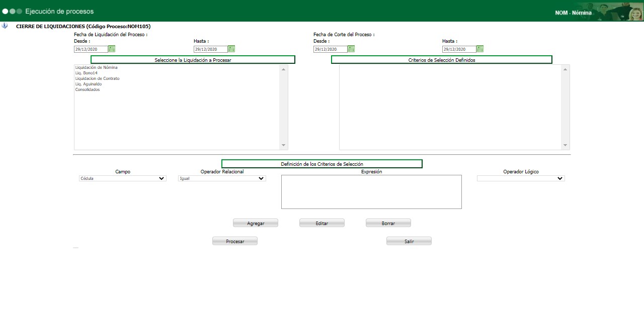Open calendar for liquidation Hasta date
644x317 pixels.
pos(231,49)
